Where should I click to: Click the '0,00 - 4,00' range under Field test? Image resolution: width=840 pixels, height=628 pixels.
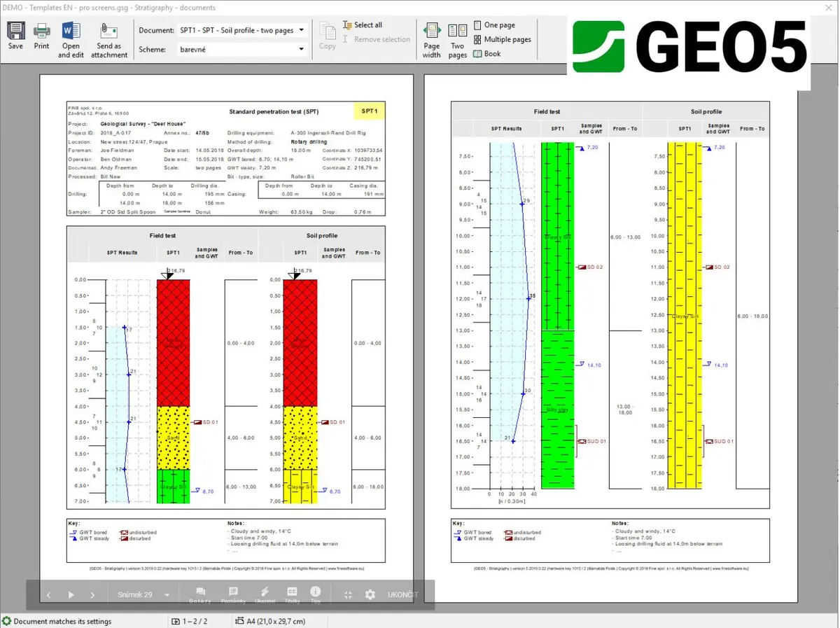tap(240, 343)
